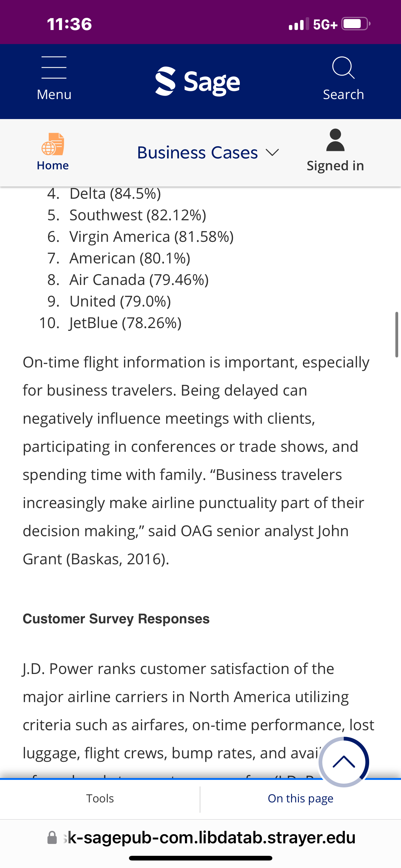Viewport: 401px width, 868px height.
Task: Tap the Customer Survey Responses heading
Action: pyautogui.click(x=116, y=619)
